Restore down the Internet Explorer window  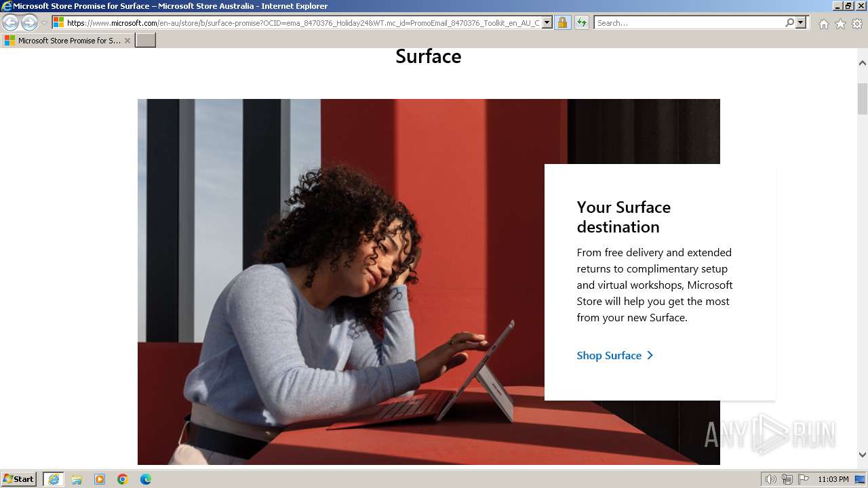pos(849,5)
